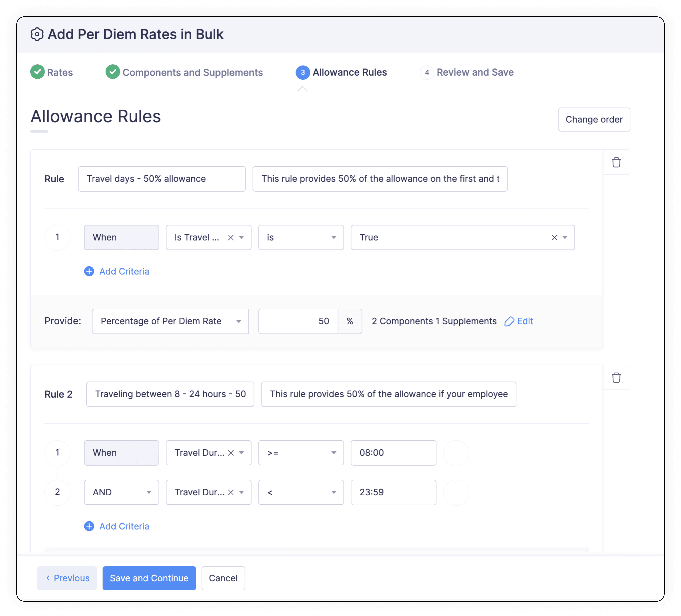This screenshot has width=681, height=616.
Task: Click the percentage value field showing 50
Action: (x=298, y=321)
